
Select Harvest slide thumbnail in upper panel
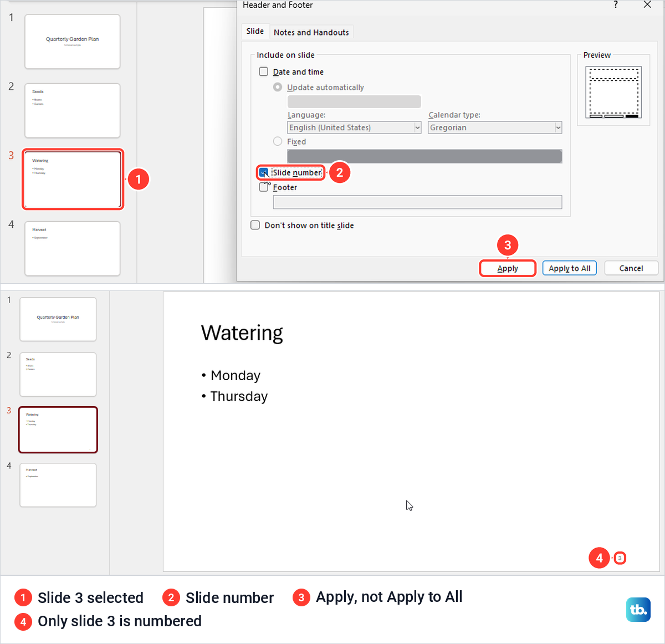73,248
